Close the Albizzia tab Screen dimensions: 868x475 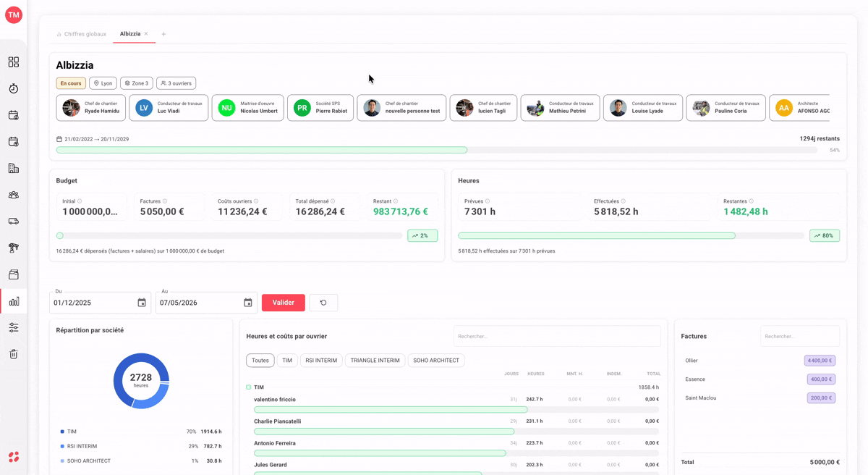click(146, 34)
